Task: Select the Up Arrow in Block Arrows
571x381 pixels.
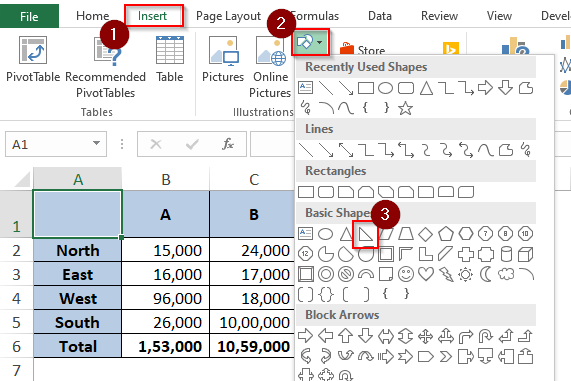Action: [x=346, y=336]
